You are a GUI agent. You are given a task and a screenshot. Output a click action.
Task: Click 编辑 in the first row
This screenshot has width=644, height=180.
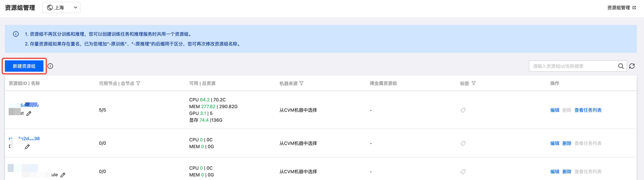click(x=554, y=110)
